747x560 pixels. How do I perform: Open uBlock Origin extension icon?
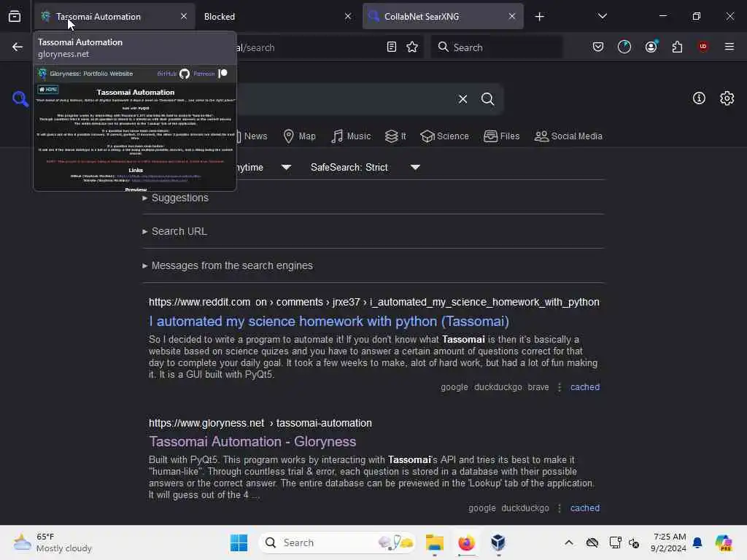point(703,47)
